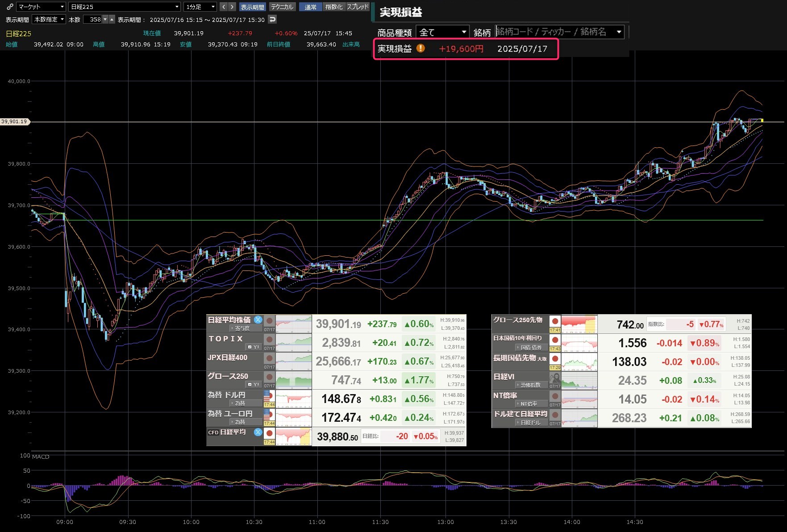
Task: Click the Japan flag on 長期国債先物 row
Action: [x=555, y=358]
